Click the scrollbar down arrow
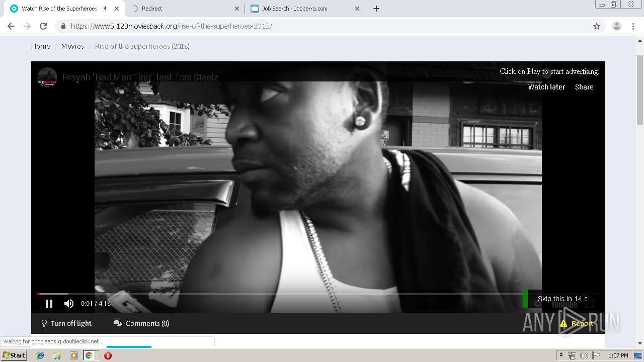Screen dimensions: 644x362 640,343
